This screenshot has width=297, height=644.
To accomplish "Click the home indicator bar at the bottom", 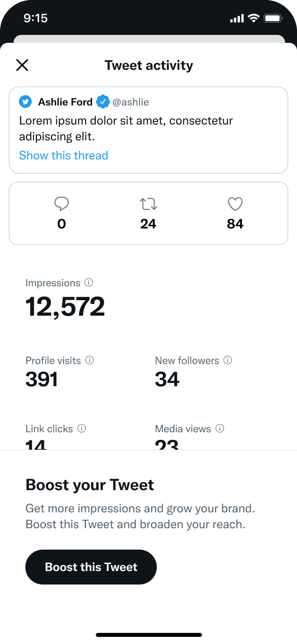I will (148, 634).
